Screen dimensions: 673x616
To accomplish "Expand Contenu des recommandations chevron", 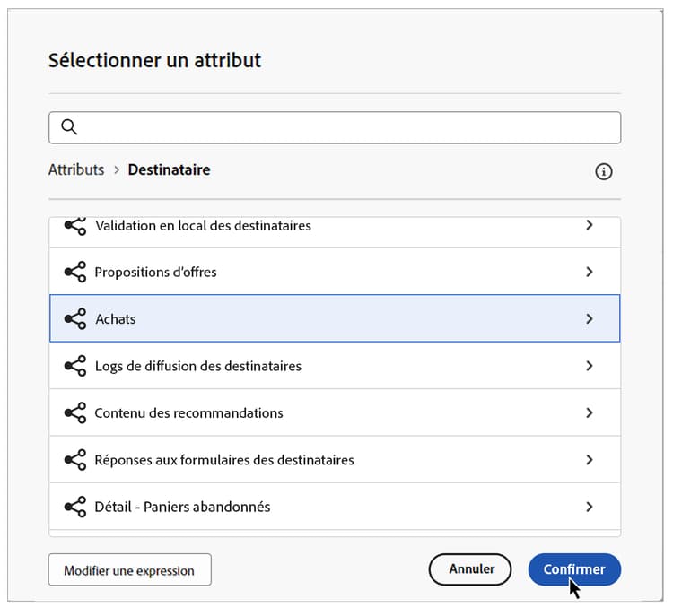I will [590, 412].
